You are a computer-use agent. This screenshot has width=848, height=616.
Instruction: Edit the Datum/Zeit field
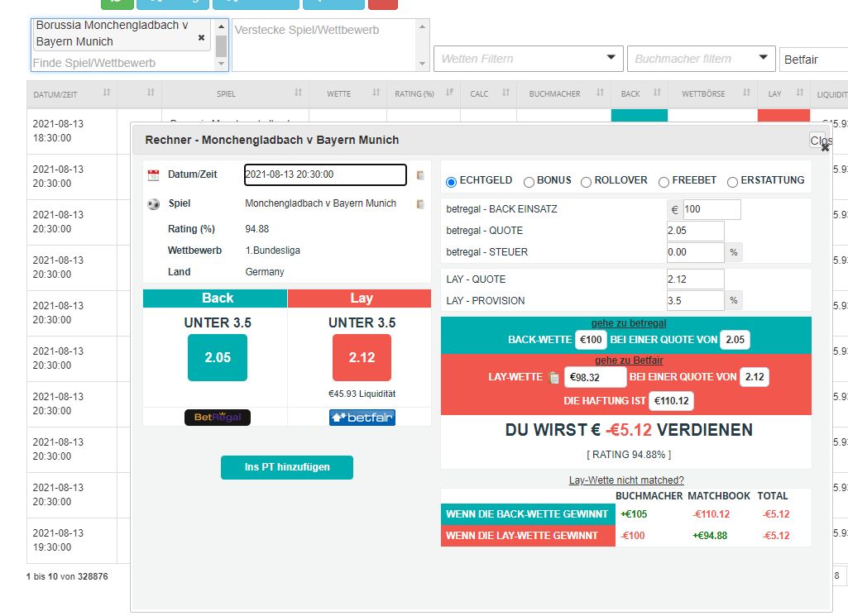point(325,174)
